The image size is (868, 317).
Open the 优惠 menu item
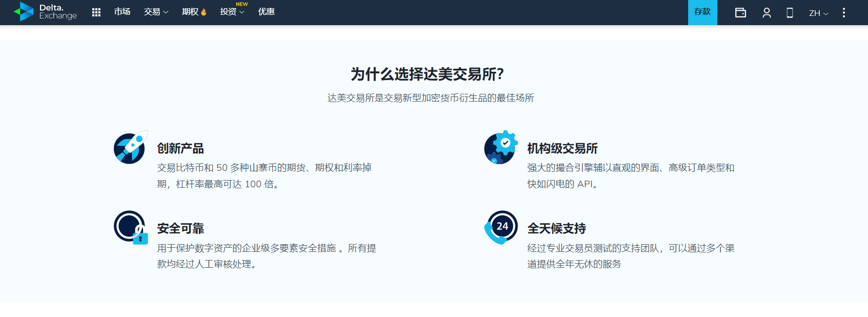click(x=266, y=12)
